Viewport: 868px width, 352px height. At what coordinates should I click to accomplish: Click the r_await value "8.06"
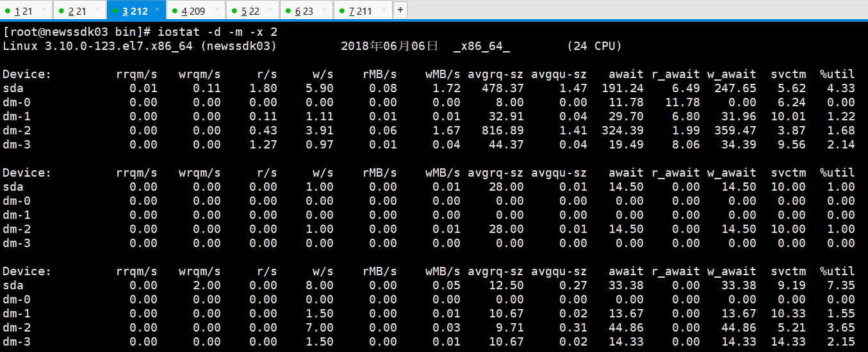(686, 145)
